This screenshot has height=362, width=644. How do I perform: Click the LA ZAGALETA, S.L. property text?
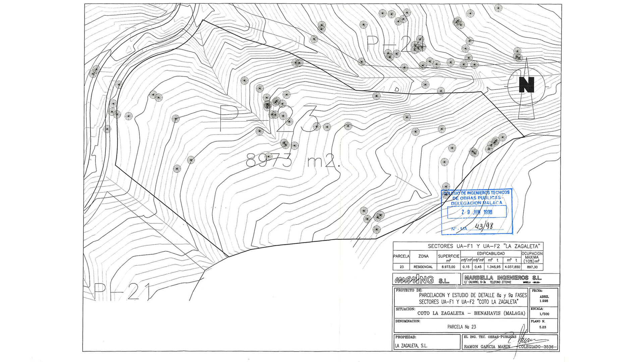pos(411,346)
